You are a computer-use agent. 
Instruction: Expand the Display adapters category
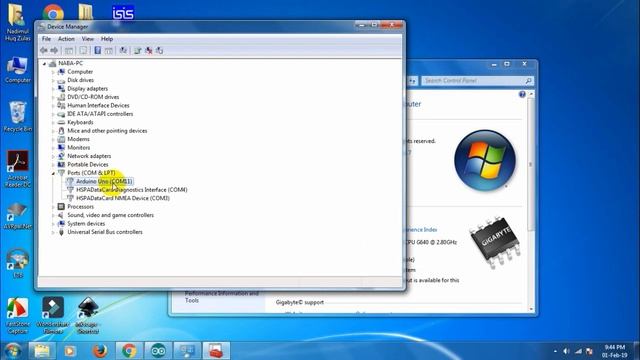53,89
